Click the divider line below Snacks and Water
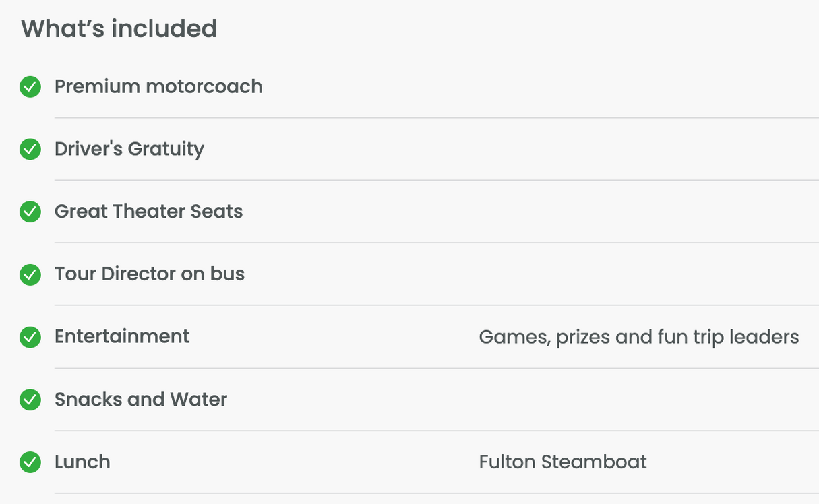 tap(437, 431)
